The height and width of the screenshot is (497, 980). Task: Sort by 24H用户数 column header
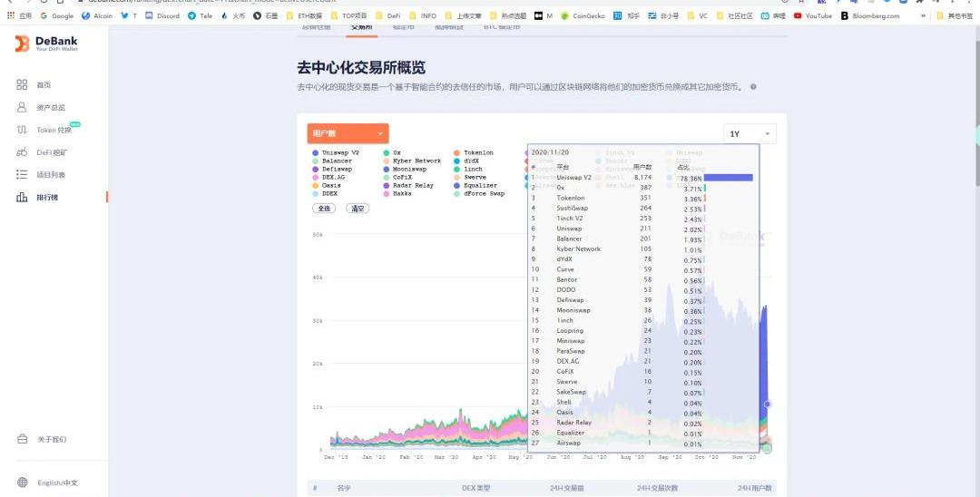click(x=754, y=488)
